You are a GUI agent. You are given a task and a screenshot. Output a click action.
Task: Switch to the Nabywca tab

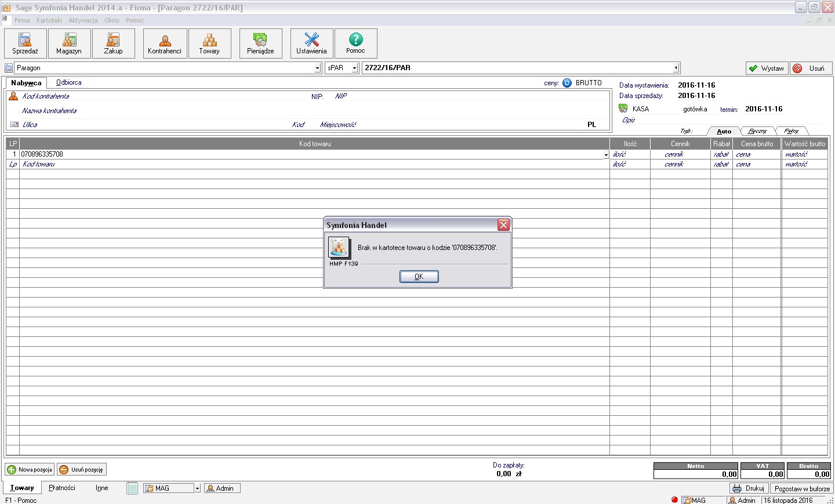tap(26, 83)
